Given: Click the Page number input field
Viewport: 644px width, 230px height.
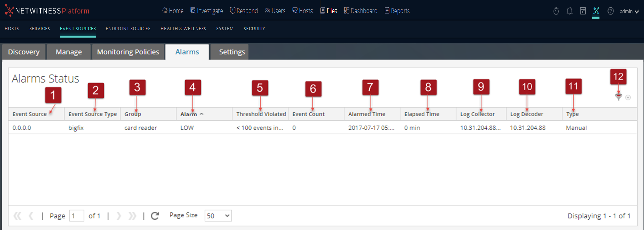Looking at the screenshot, I should [x=77, y=216].
